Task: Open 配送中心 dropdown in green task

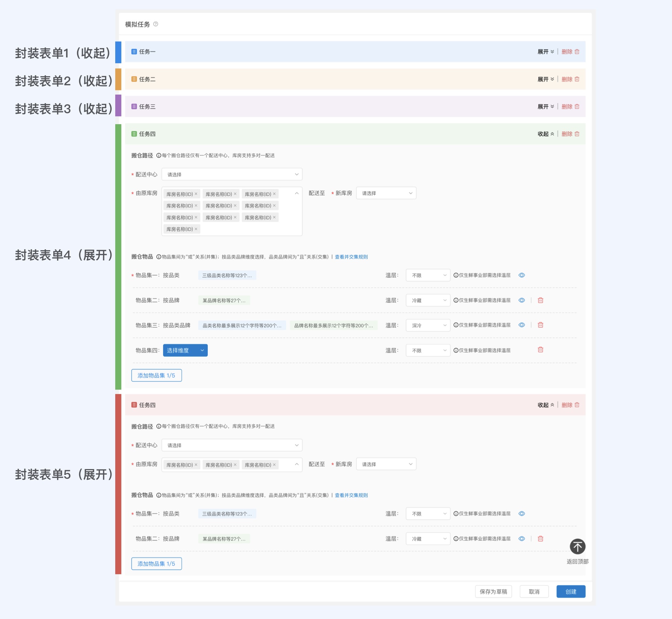Action: pyautogui.click(x=232, y=174)
